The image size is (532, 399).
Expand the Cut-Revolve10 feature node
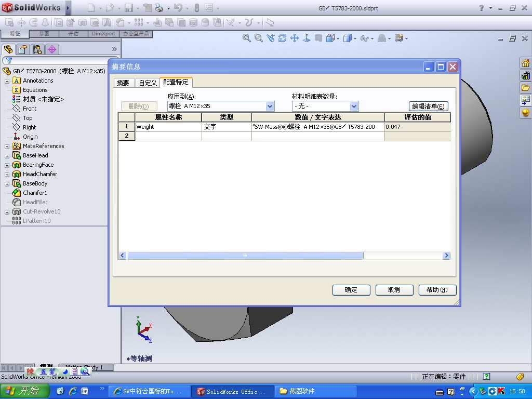pyautogui.click(x=7, y=212)
